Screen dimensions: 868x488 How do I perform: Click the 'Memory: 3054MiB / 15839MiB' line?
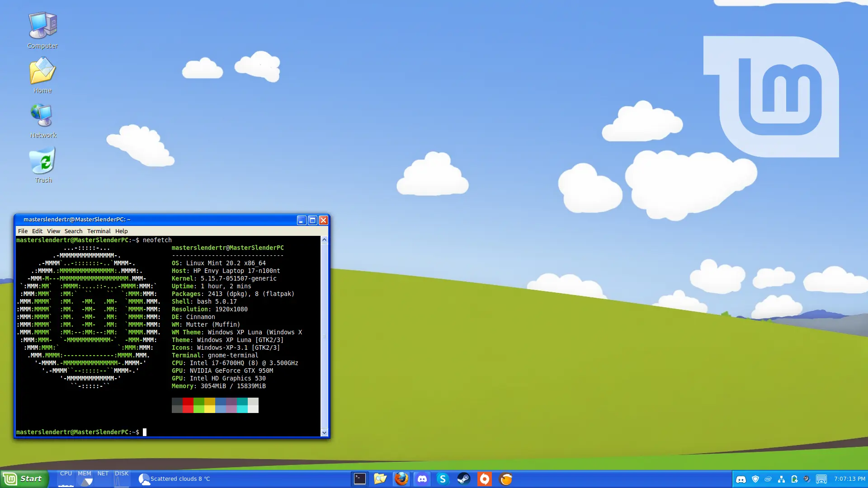click(219, 386)
